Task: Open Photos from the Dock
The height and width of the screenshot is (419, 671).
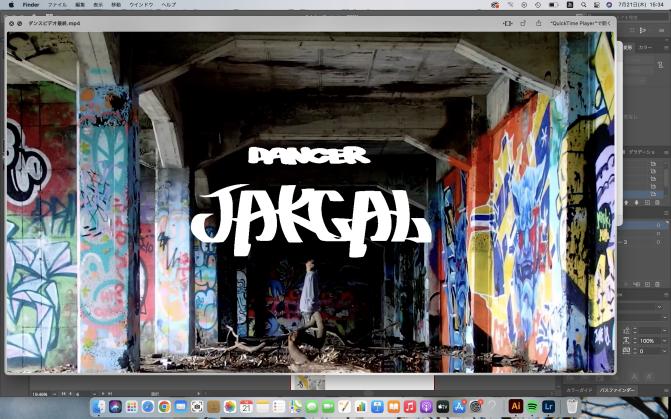Action: 230,406
